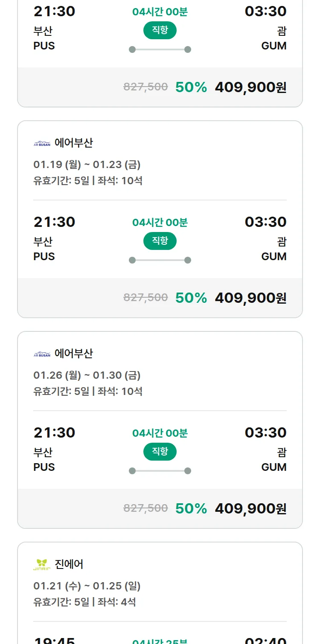Click the 409,900원 price on the 01.26 flight
Viewport: 320px width, 644px height.
(250, 508)
